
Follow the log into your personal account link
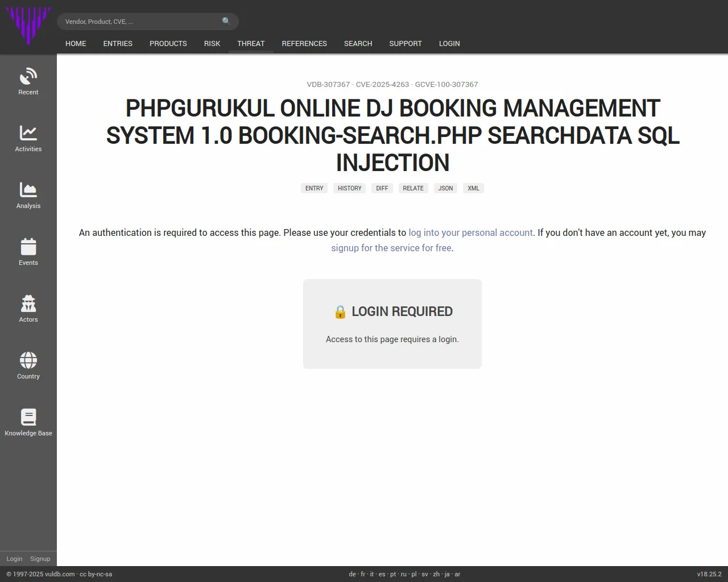pyautogui.click(x=471, y=232)
